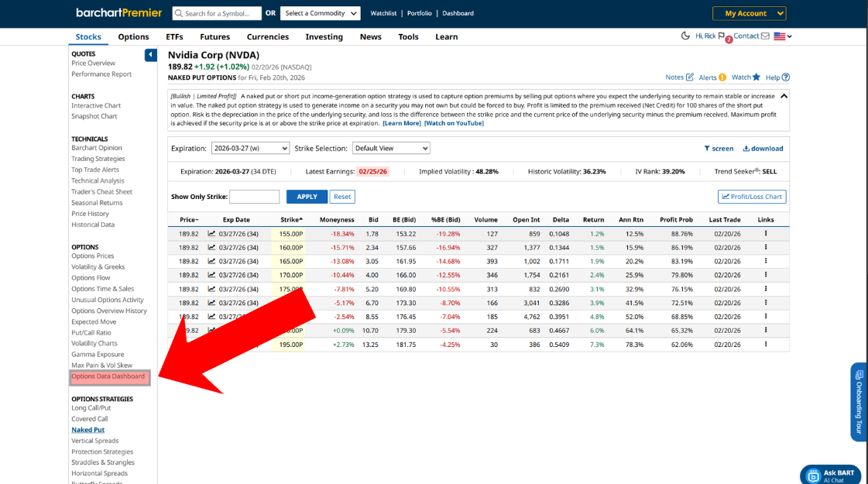The image size is (868, 484).
Task: Open chart icon for 170.00P row
Action: pyautogui.click(x=211, y=275)
